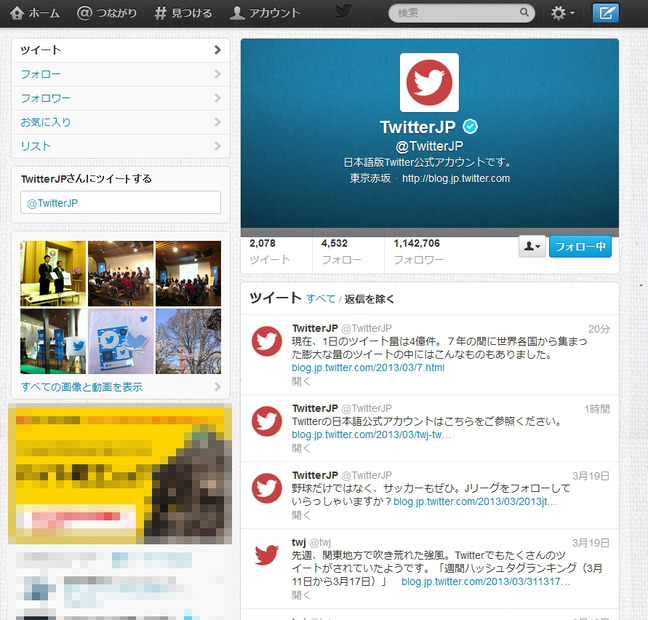Click avatar of the 20分 tweet

point(267,341)
